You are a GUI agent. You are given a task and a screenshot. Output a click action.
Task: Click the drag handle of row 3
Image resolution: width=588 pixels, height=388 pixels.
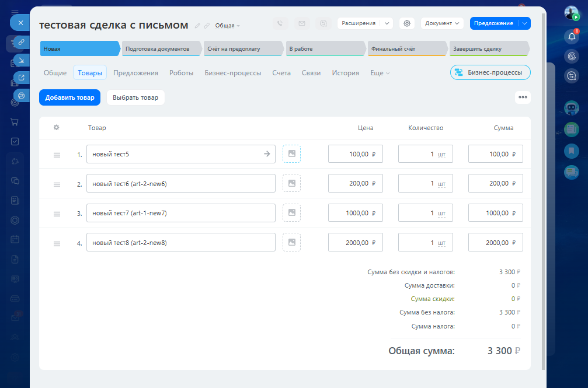(57, 214)
